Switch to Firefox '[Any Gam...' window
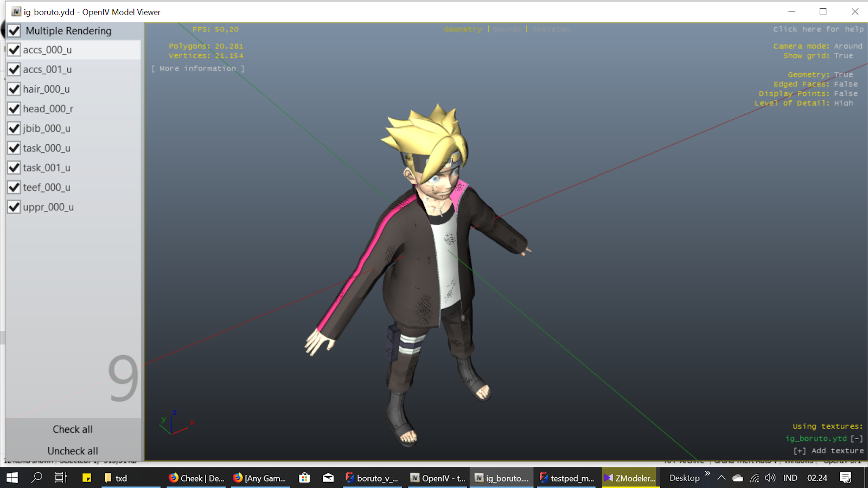Screen dimensions: 868x488 [x=260, y=478]
